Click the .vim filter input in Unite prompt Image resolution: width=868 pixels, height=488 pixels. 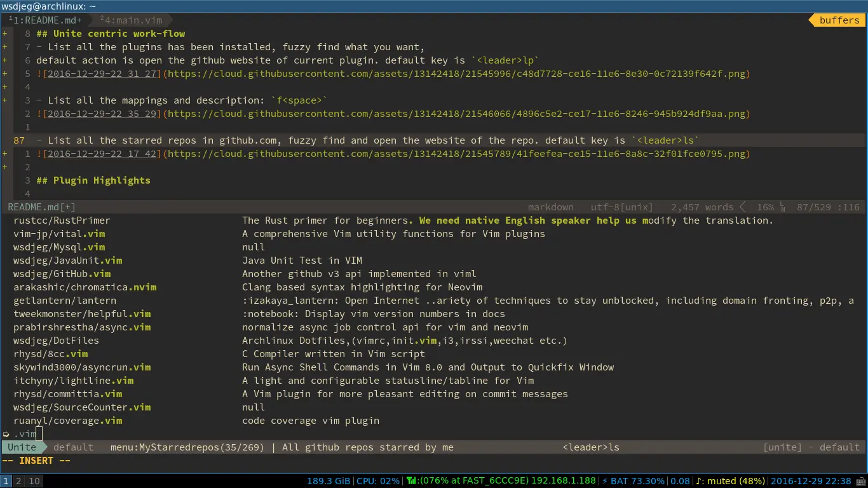(25, 434)
